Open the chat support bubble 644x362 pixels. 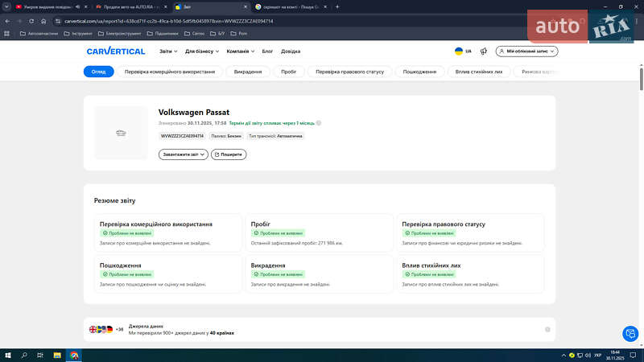(x=630, y=333)
